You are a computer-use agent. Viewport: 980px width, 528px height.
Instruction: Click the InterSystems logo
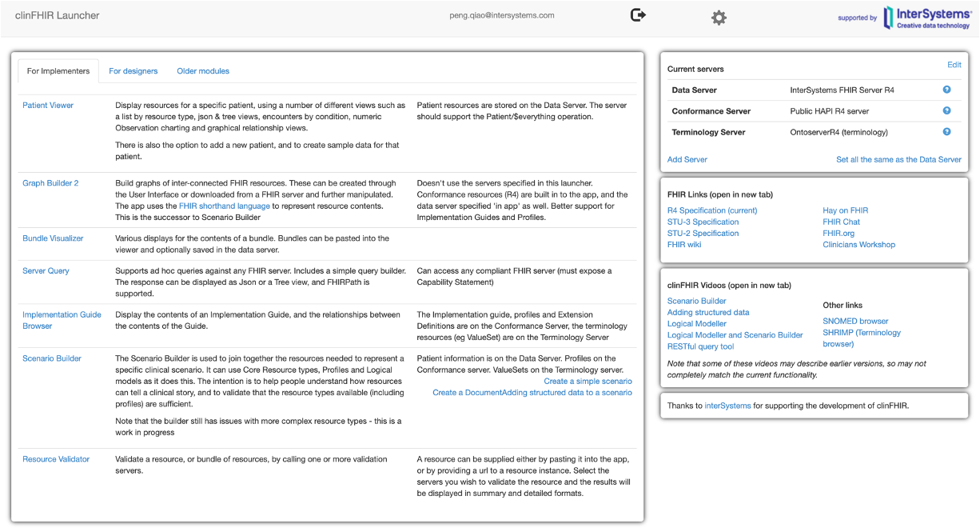click(x=926, y=18)
